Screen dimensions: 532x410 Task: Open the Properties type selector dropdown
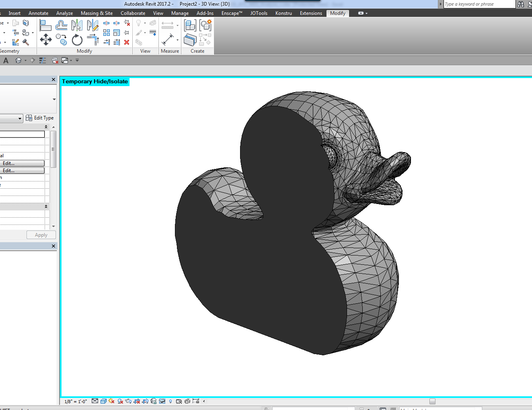tap(54, 99)
